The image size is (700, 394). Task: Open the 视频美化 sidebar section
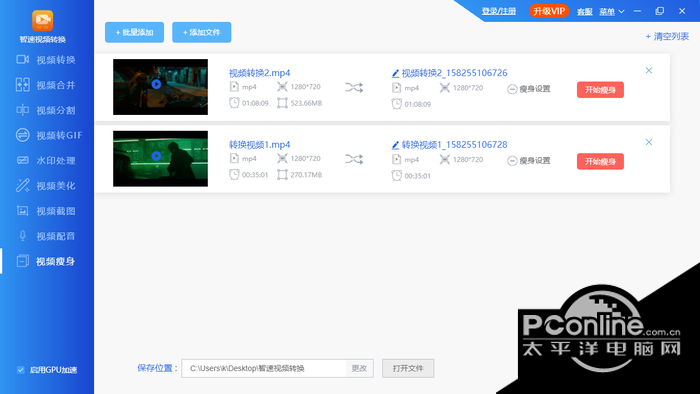pyautogui.click(x=46, y=186)
